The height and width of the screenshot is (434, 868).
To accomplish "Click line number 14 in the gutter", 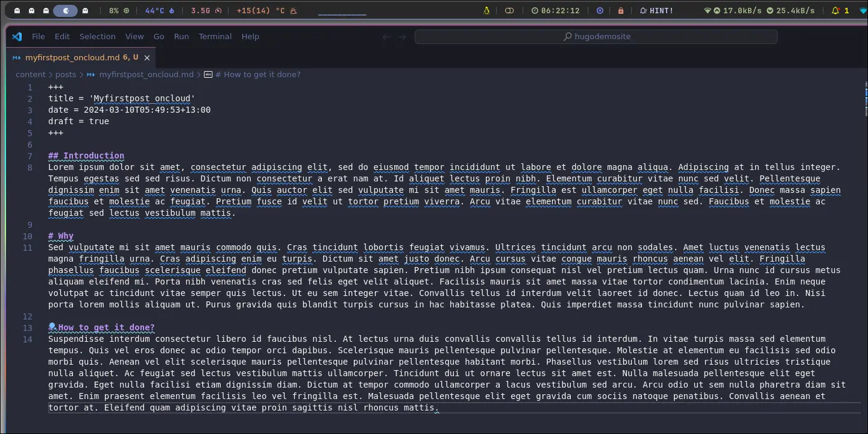I will (x=27, y=339).
